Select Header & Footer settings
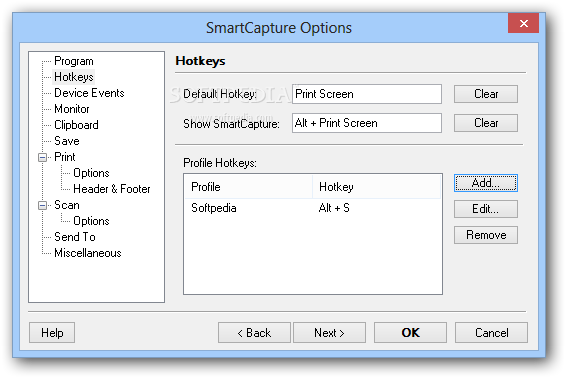 pos(112,189)
